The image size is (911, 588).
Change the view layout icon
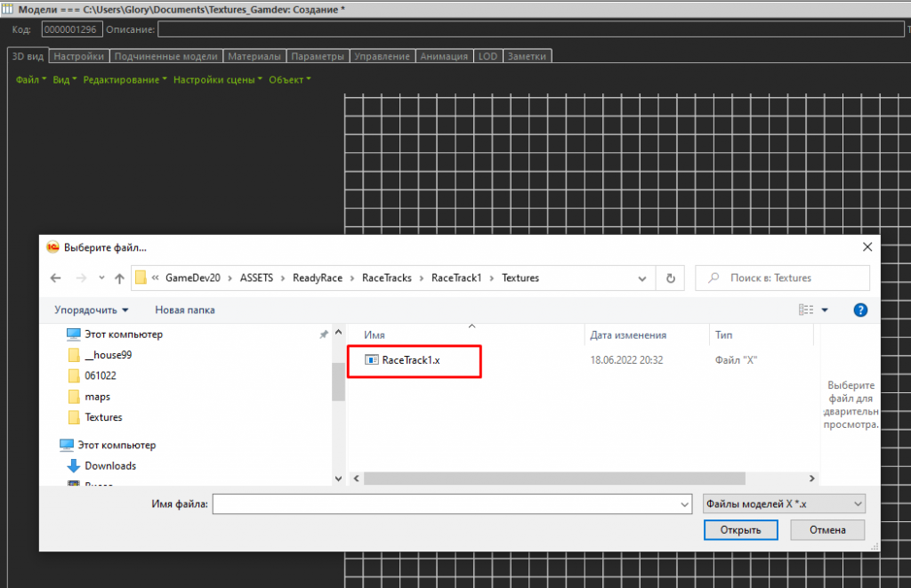(x=806, y=310)
